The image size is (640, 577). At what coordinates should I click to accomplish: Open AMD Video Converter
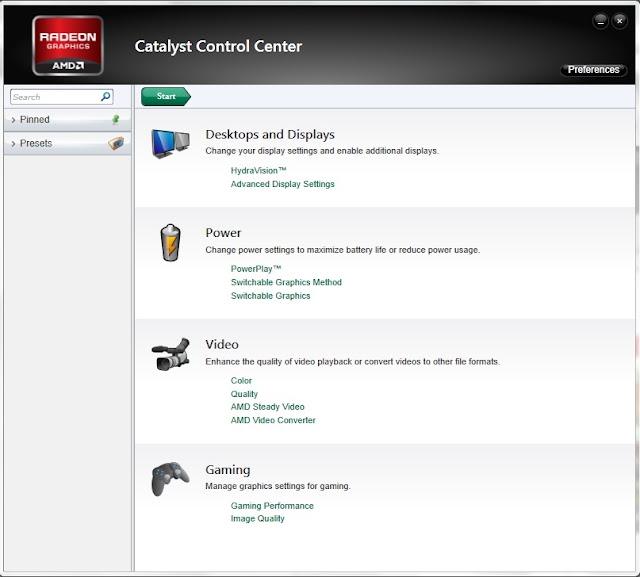(x=273, y=420)
